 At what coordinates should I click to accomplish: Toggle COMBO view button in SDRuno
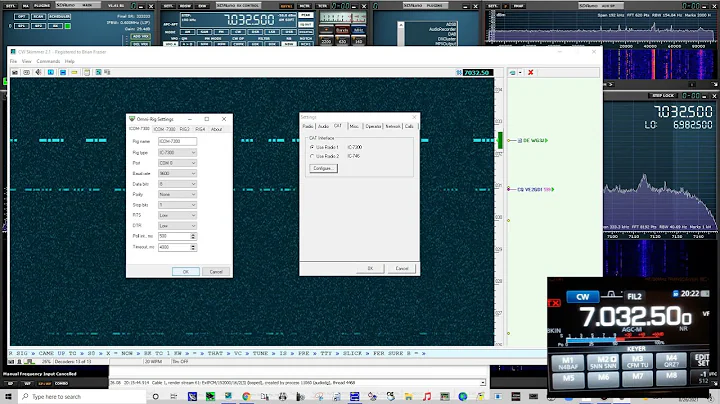point(62,383)
